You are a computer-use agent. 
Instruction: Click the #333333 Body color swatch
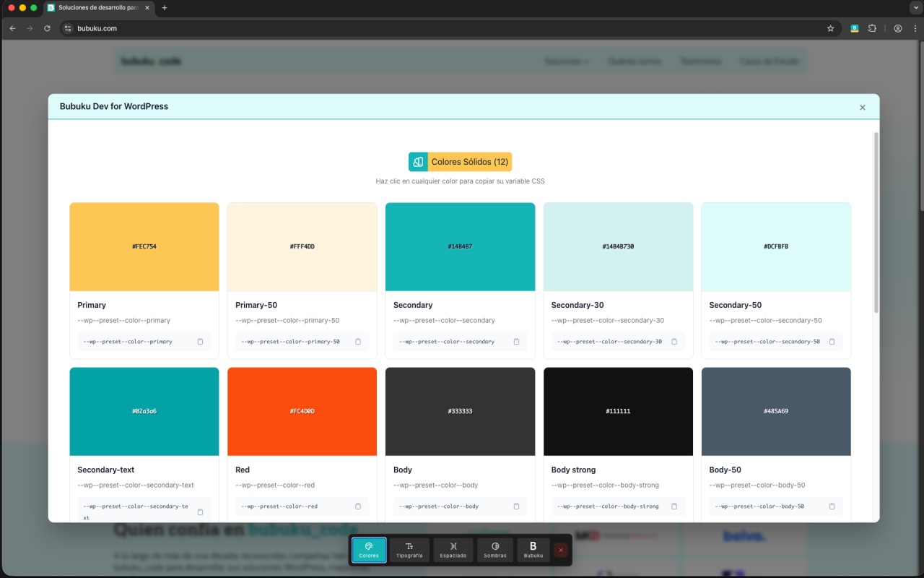click(461, 412)
